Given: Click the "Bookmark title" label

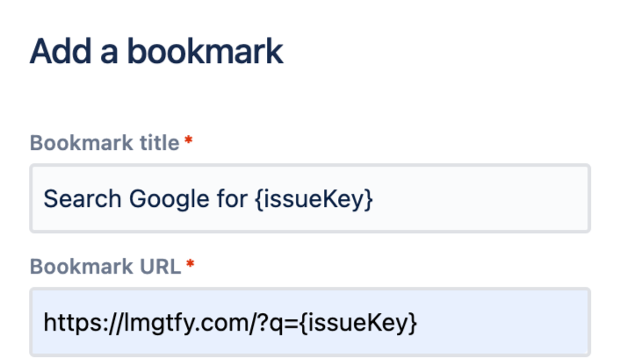Looking at the screenshot, I should (x=104, y=142).
